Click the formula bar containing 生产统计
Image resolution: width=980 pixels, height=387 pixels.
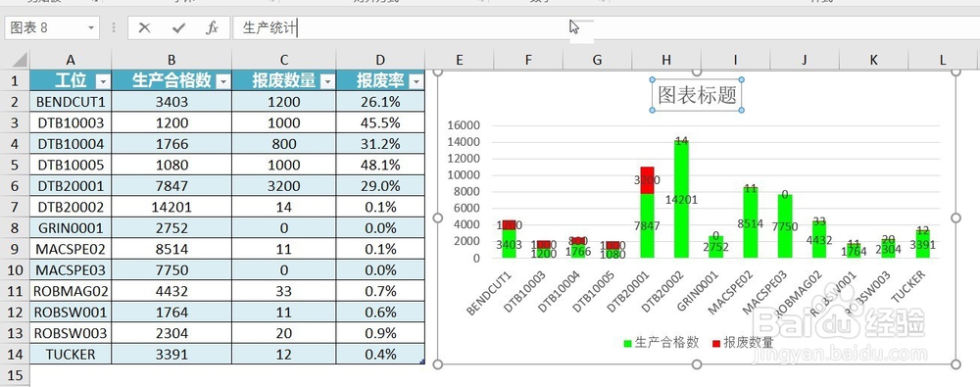pos(607,28)
